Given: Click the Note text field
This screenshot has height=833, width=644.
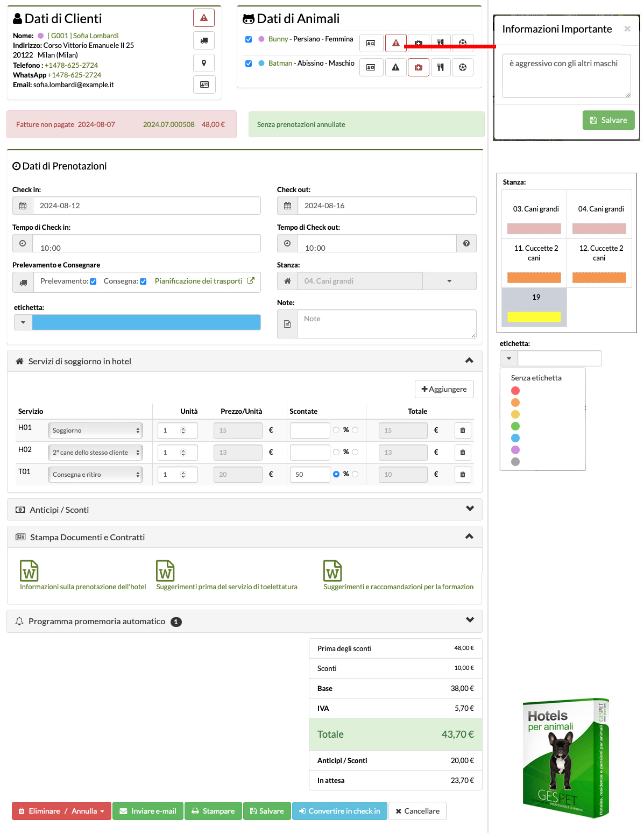Looking at the screenshot, I should (x=386, y=324).
